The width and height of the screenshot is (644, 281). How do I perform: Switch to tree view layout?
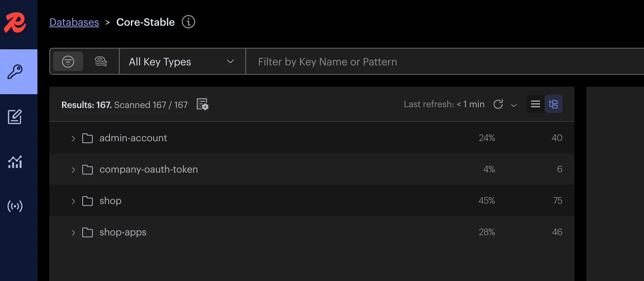pyautogui.click(x=553, y=104)
